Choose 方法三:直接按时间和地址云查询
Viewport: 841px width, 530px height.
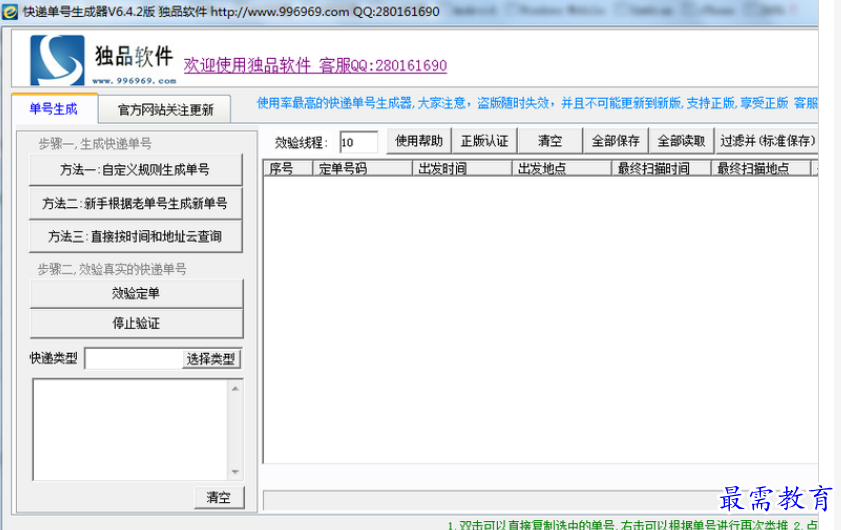pyautogui.click(x=135, y=237)
